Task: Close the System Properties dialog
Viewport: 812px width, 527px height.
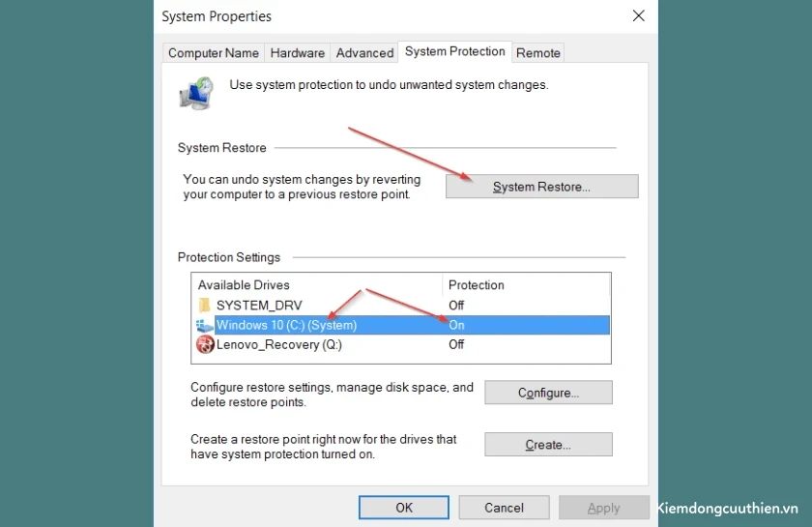Action: [639, 16]
